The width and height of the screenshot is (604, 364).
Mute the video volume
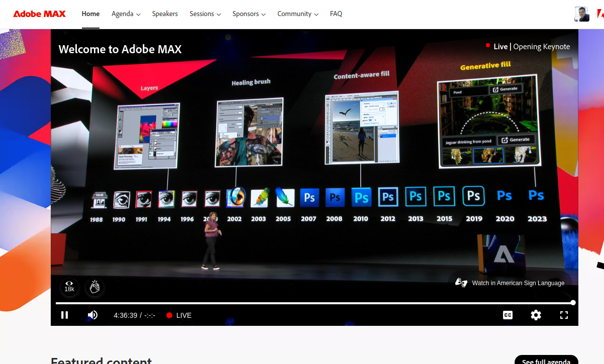(x=92, y=315)
